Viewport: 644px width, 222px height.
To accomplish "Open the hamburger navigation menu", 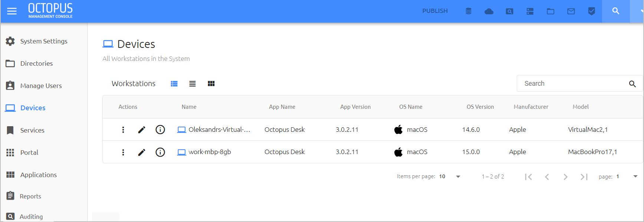I will click(x=12, y=11).
